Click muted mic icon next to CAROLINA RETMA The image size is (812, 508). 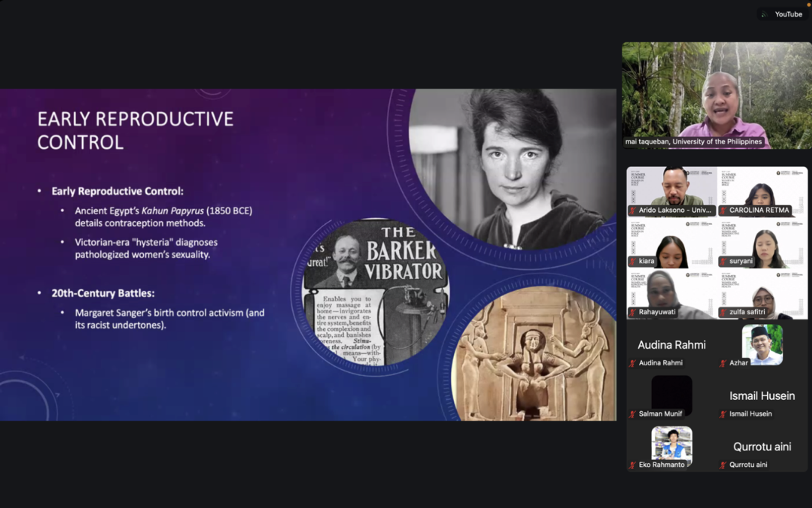click(723, 210)
